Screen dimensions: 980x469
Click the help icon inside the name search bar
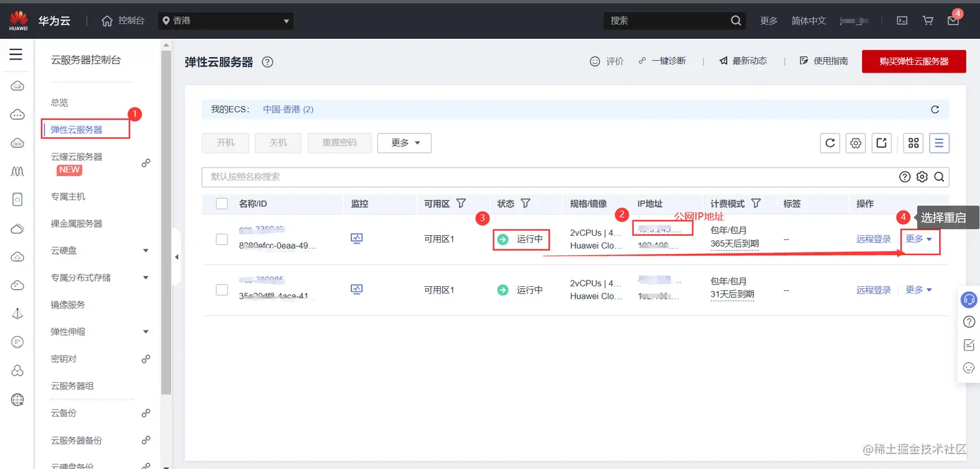click(905, 177)
